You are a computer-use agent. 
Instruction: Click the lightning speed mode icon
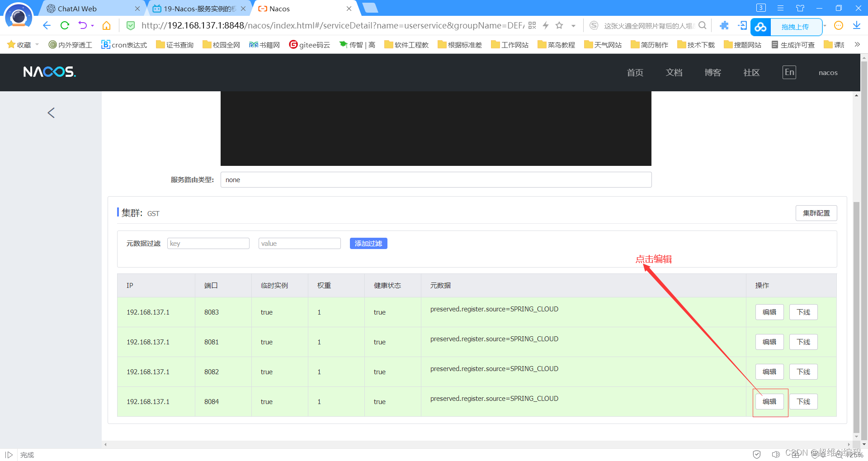[546, 25]
